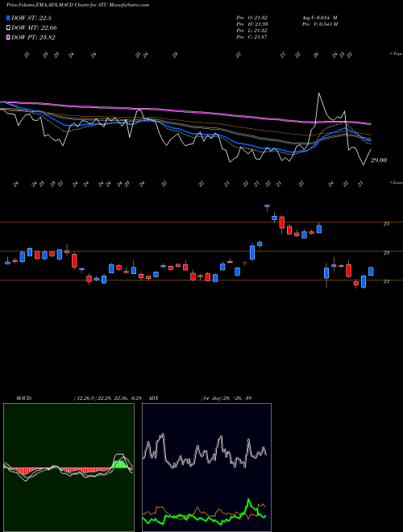Click the 23 price axis label
Screen dimensions: 403x532
pyautogui.click(x=386, y=253)
